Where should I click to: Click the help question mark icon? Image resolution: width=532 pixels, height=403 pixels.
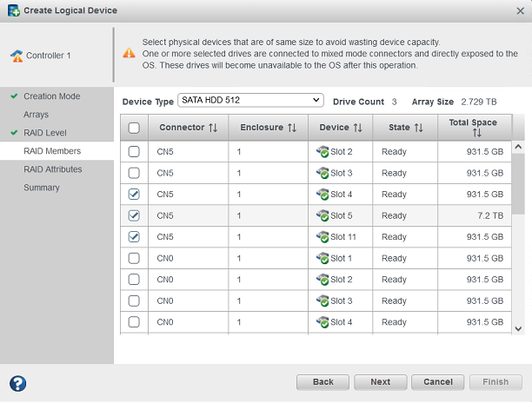[x=17, y=383]
